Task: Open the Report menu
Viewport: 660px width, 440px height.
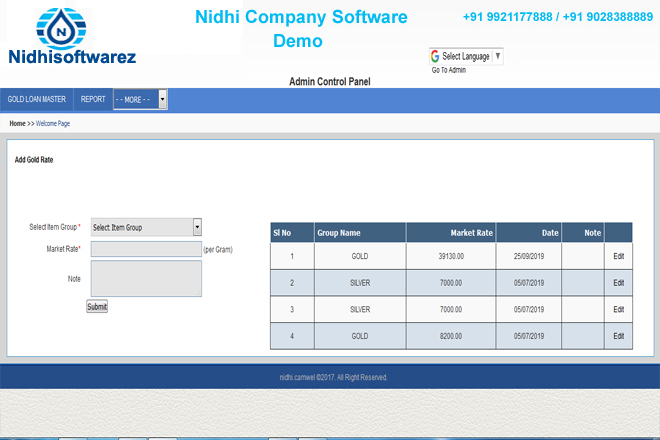Action: pyautogui.click(x=93, y=99)
